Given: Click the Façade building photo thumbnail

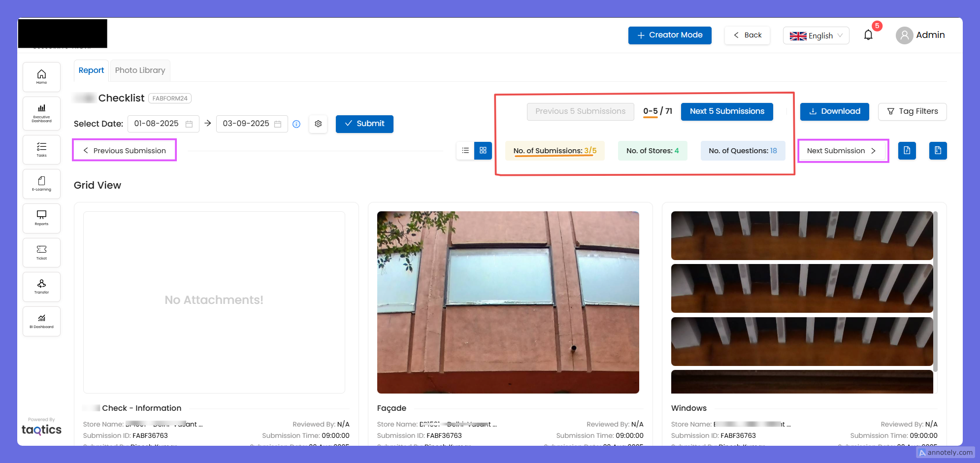Looking at the screenshot, I should point(508,302).
